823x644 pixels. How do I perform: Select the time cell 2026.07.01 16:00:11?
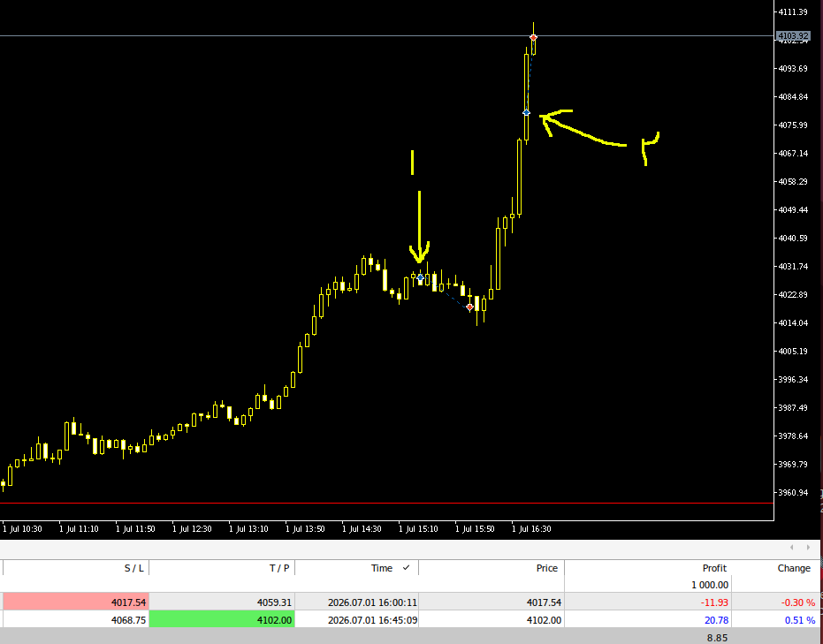tap(357, 602)
